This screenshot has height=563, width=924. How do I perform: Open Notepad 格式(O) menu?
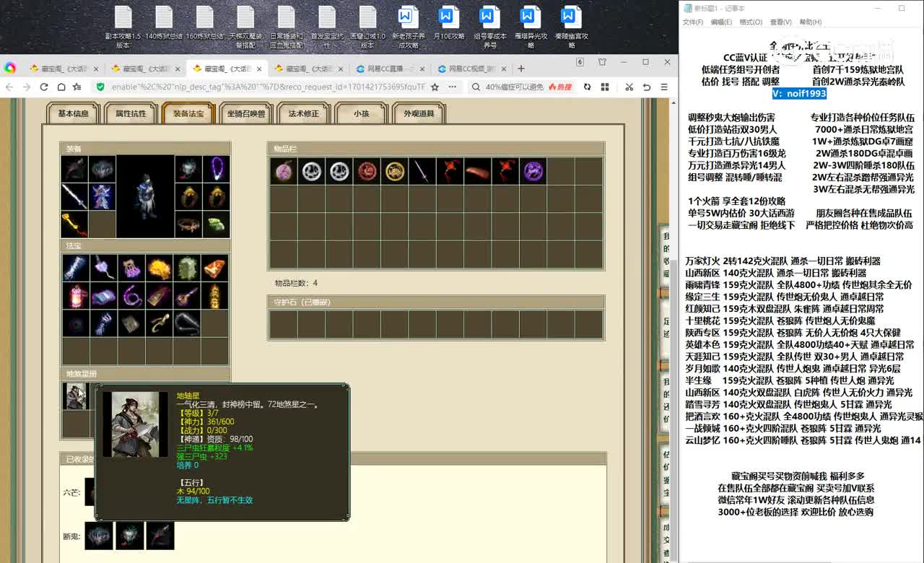tap(751, 22)
